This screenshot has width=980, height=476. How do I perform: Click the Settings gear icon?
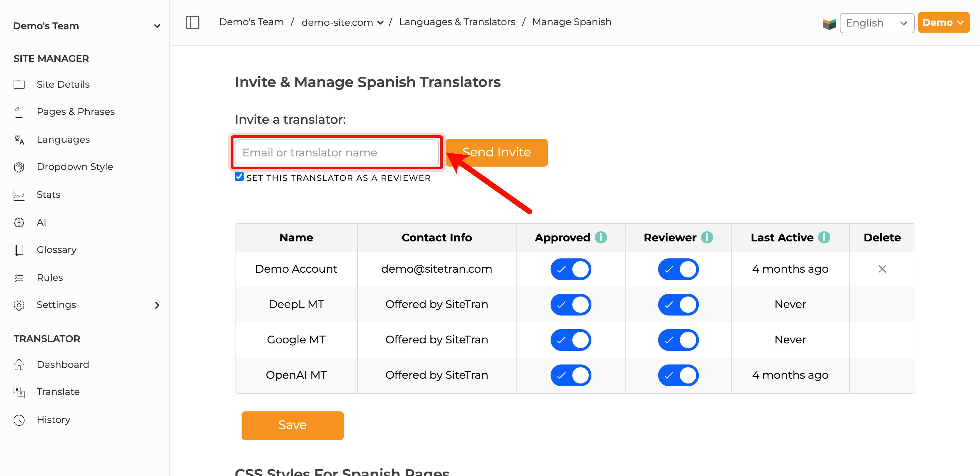19,305
